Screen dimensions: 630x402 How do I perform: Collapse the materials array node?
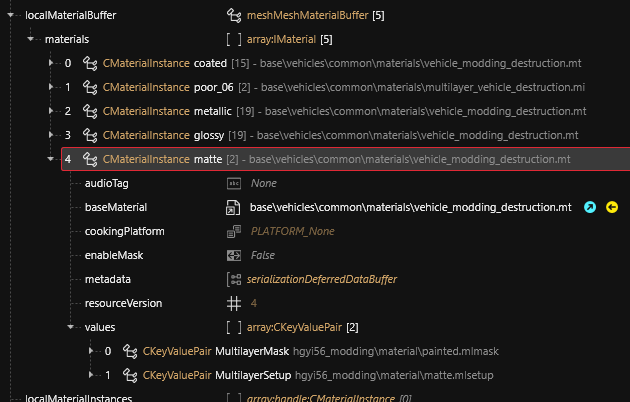[33, 40]
